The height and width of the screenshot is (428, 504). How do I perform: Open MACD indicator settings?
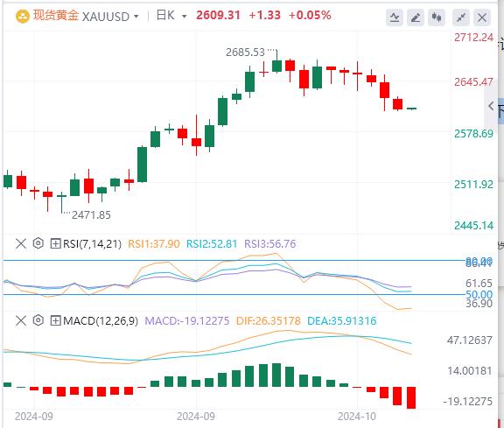click(38, 320)
